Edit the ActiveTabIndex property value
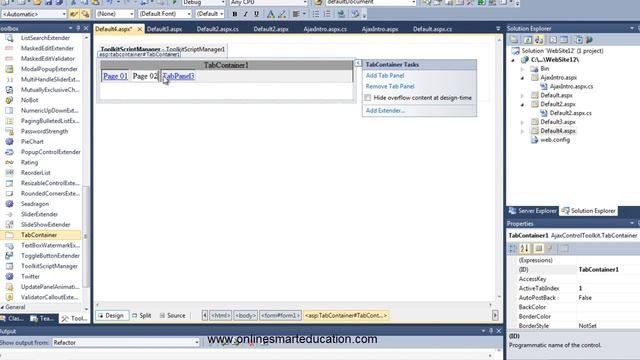 point(608,288)
